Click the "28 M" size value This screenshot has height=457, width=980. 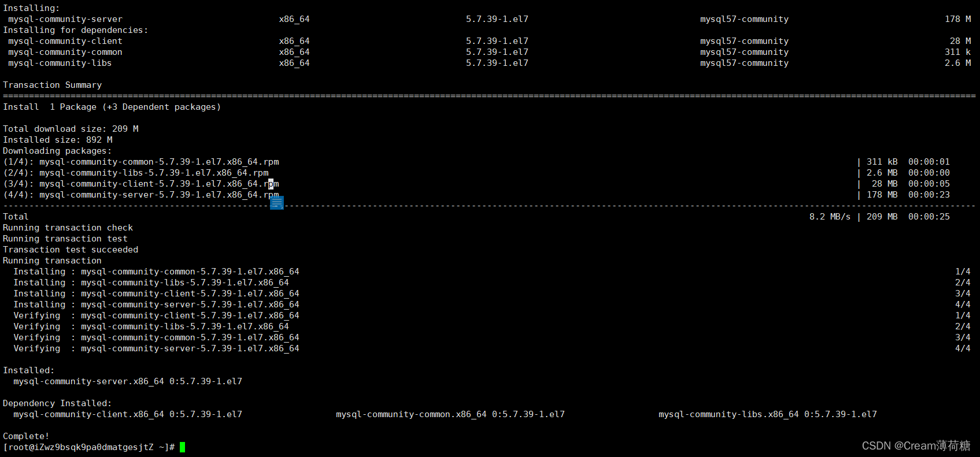point(960,41)
